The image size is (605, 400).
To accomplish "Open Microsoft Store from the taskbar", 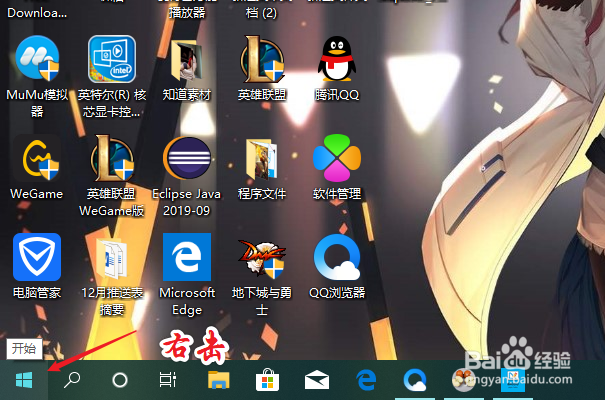I will click(x=267, y=380).
